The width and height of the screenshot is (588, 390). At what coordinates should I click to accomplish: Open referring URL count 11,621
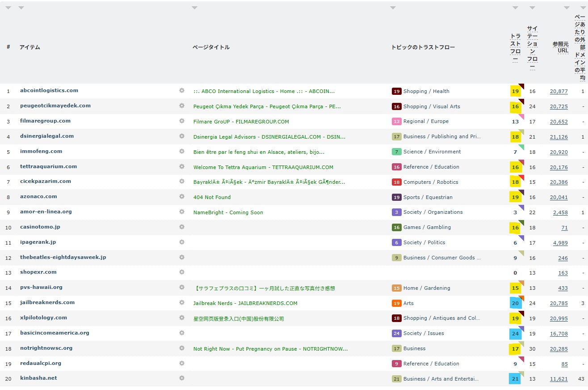(x=559, y=379)
